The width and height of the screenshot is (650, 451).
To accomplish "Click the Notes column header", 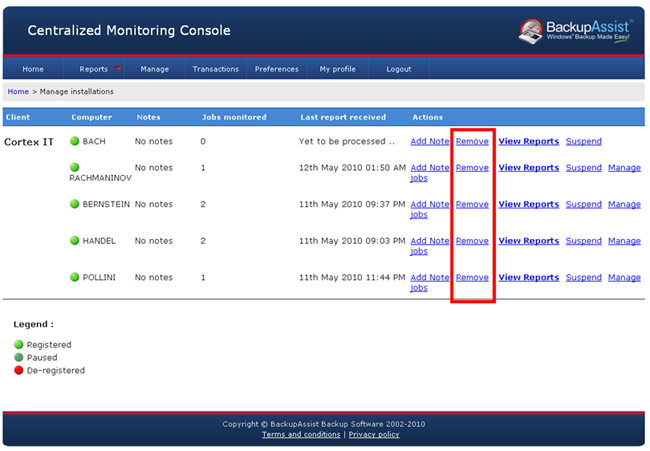I will 148,117.
